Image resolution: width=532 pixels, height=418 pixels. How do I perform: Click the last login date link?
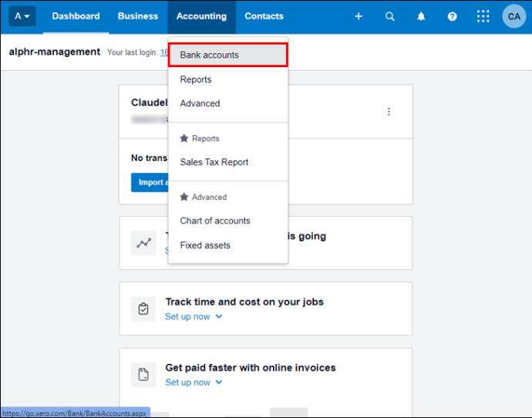[x=164, y=52]
